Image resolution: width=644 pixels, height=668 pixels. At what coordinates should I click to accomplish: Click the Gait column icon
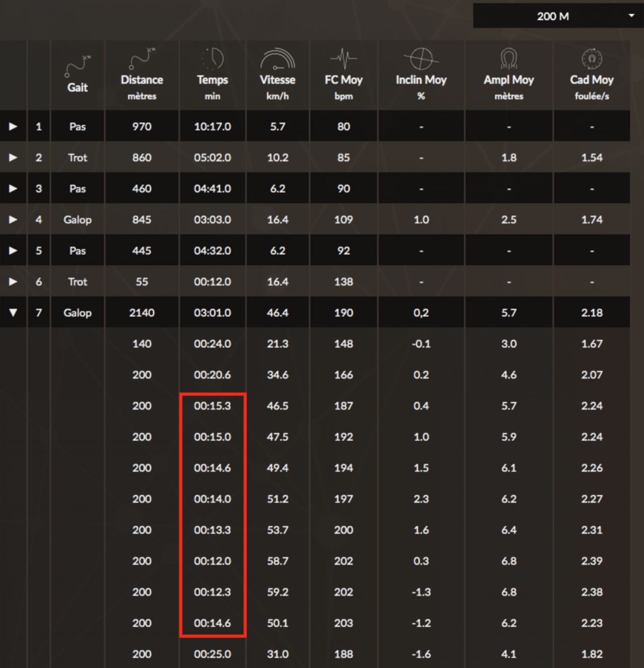click(77, 66)
